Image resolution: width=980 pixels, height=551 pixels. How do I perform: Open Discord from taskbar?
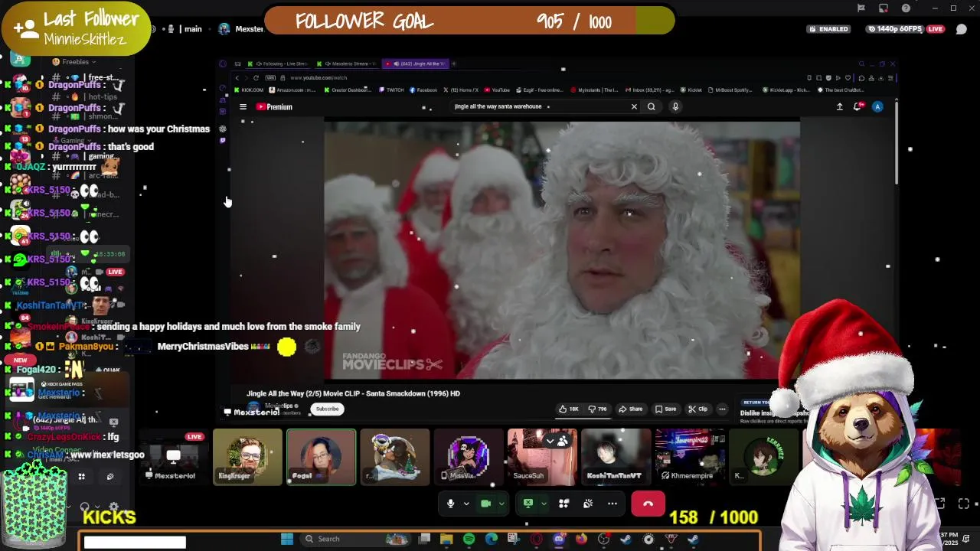(558, 540)
